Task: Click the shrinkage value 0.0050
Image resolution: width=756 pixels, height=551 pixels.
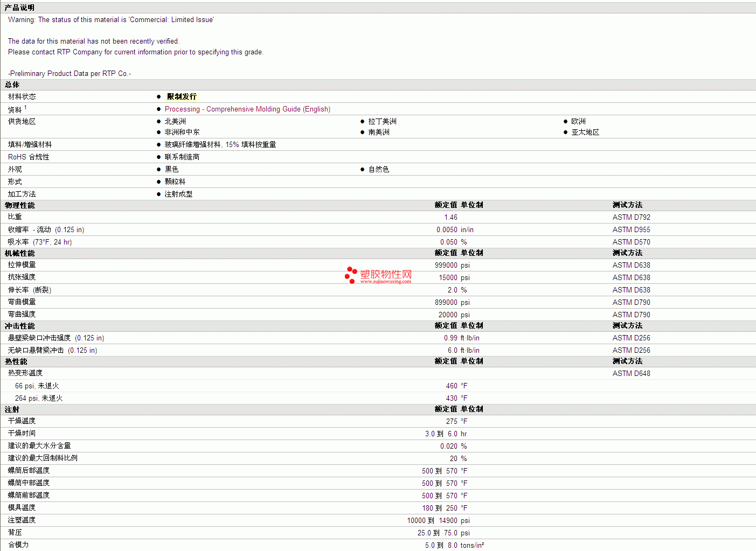Action: pyautogui.click(x=447, y=229)
